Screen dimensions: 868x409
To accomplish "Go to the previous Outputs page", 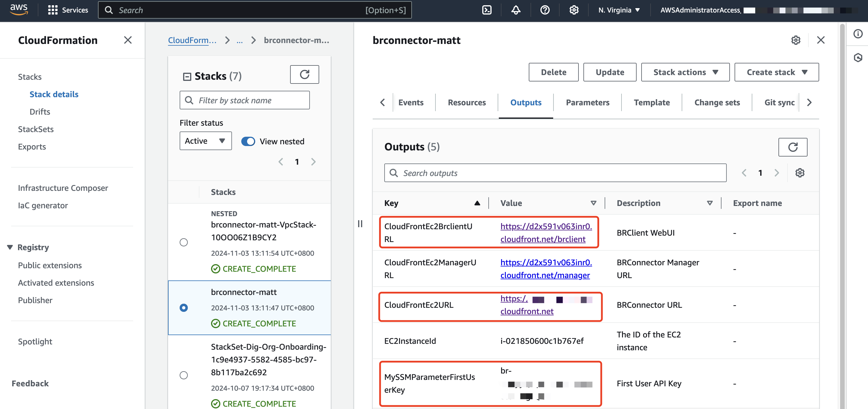I will [x=744, y=173].
